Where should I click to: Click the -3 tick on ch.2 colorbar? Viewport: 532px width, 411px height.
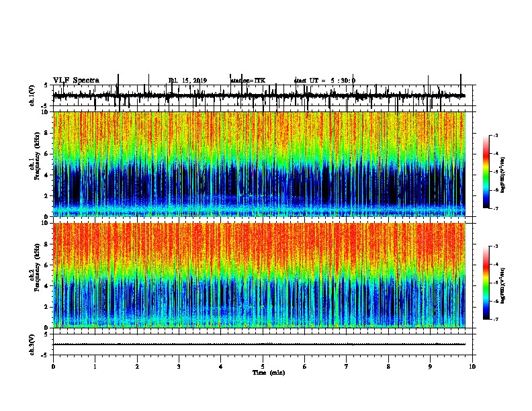(x=495, y=246)
